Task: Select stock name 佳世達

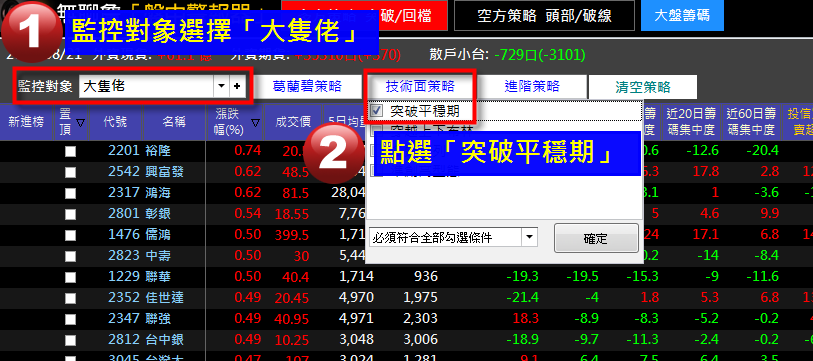Action: tap(164, 297)
